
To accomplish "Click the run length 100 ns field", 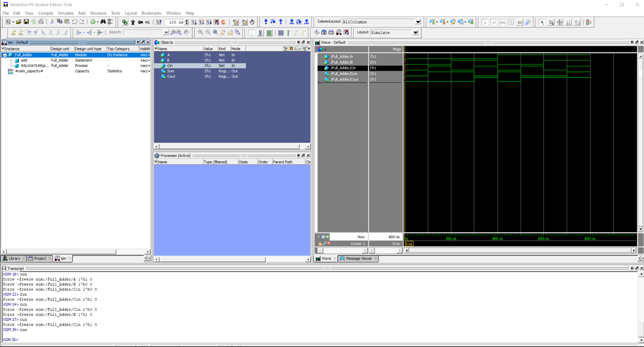I will tap(174, 22).
